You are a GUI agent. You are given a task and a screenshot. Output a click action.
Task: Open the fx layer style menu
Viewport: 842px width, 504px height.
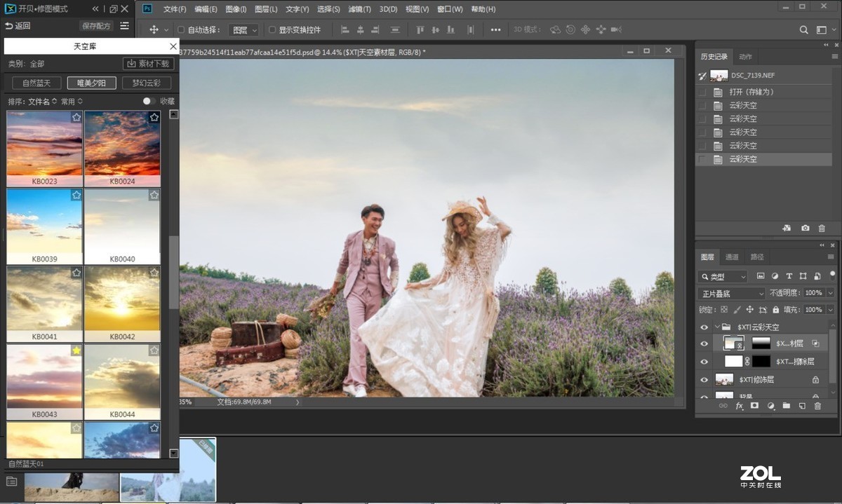click(x=739, y=406)
